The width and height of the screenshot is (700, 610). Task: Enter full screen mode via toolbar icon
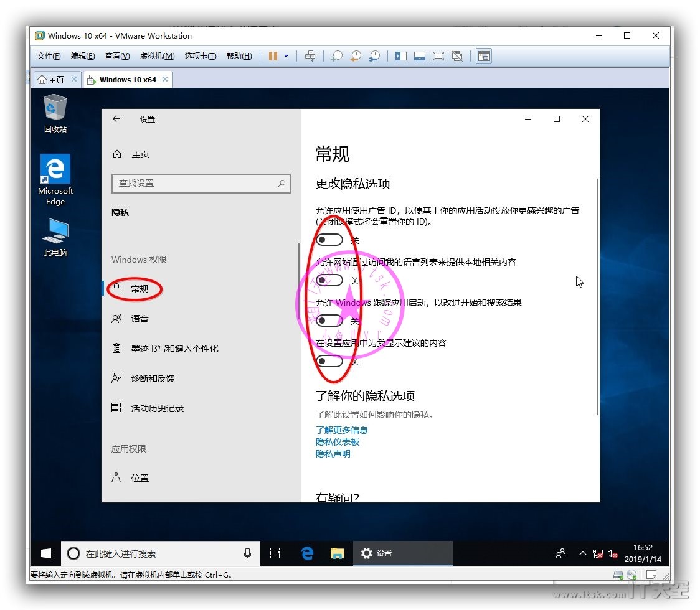(438, 56)
